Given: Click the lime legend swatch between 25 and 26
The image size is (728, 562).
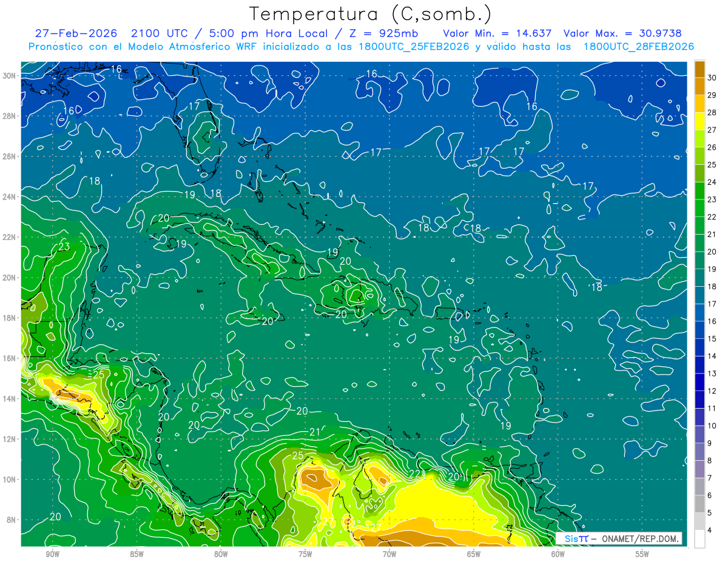Looking at the screenshot, I should tap(699, 156).
